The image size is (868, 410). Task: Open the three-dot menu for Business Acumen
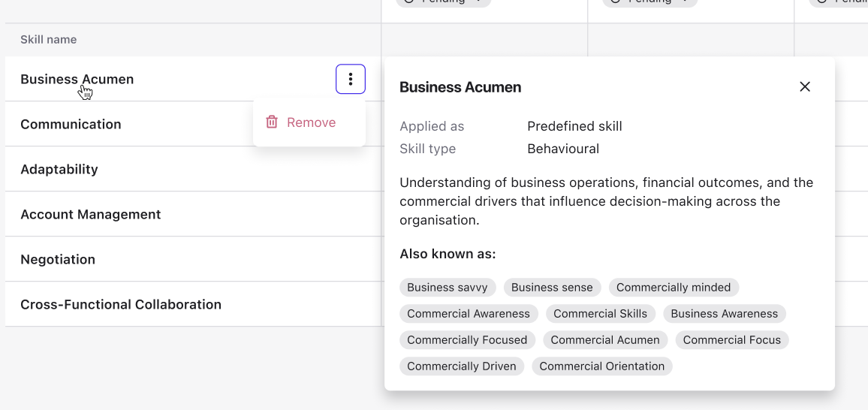tap(351, 79)
